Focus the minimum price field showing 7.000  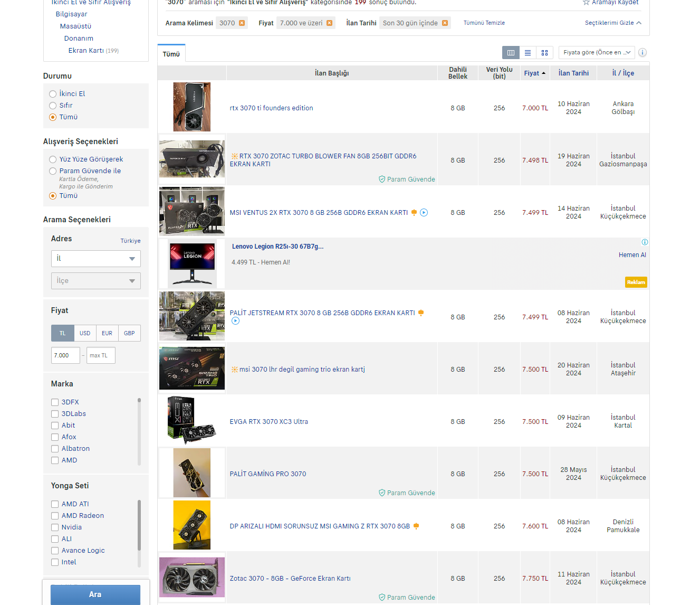65,355
